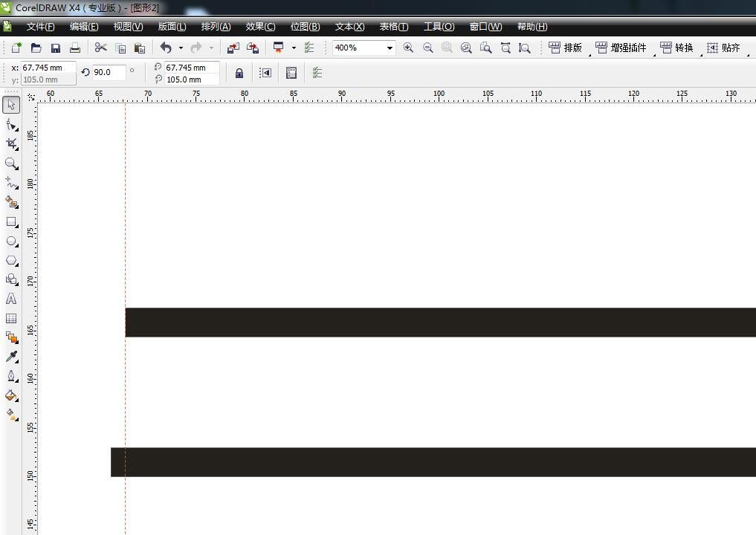Image resolution: width=756 pixels, height=535 pixels.
Task: Click the x position 67.745 mm field
Action: click(48, 68)
